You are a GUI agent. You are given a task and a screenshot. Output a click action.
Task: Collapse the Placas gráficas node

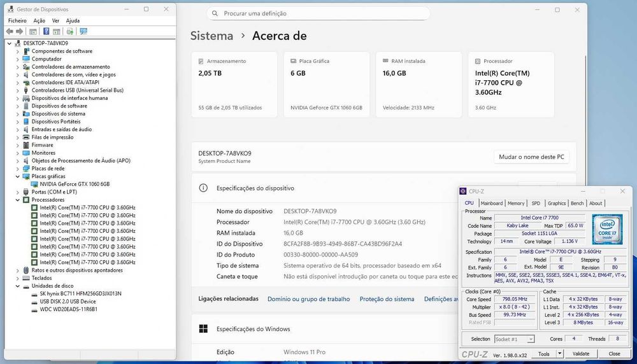(x=17, y=176)
